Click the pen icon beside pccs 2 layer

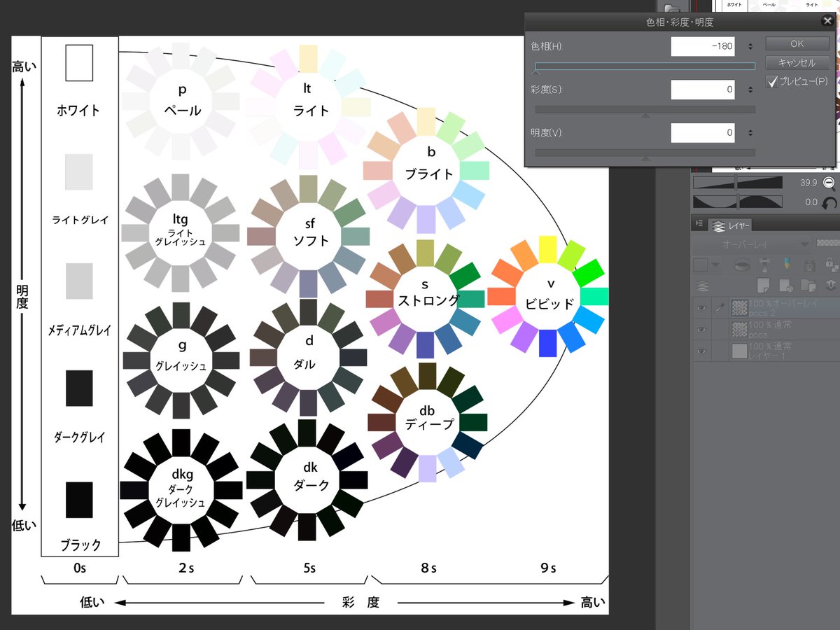point(718,307)
